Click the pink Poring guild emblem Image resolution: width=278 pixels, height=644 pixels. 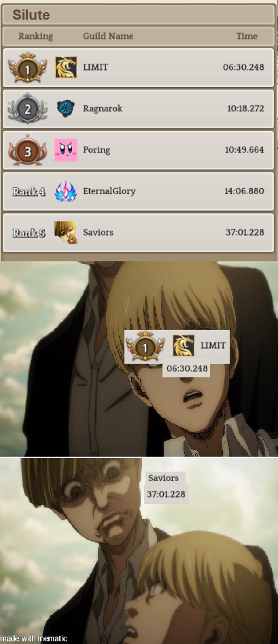66,150
